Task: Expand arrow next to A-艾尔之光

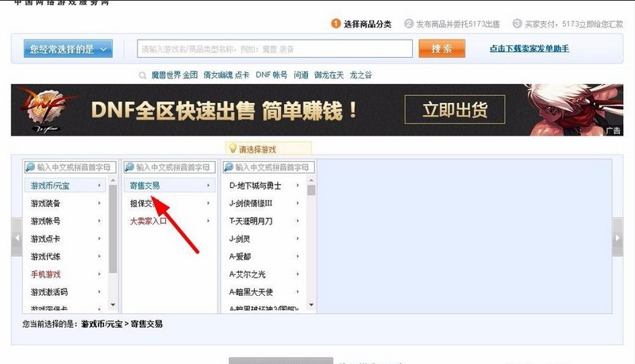Action: point(297,274)
